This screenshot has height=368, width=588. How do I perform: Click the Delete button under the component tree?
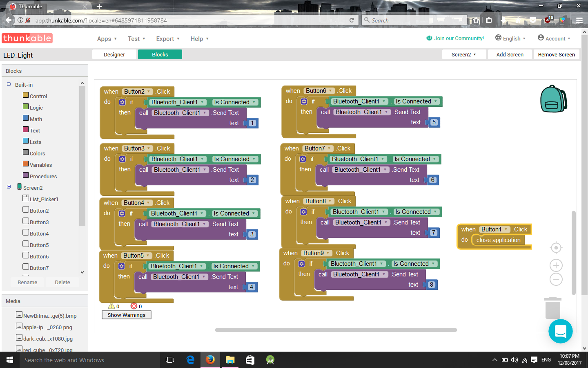(62, 282)
